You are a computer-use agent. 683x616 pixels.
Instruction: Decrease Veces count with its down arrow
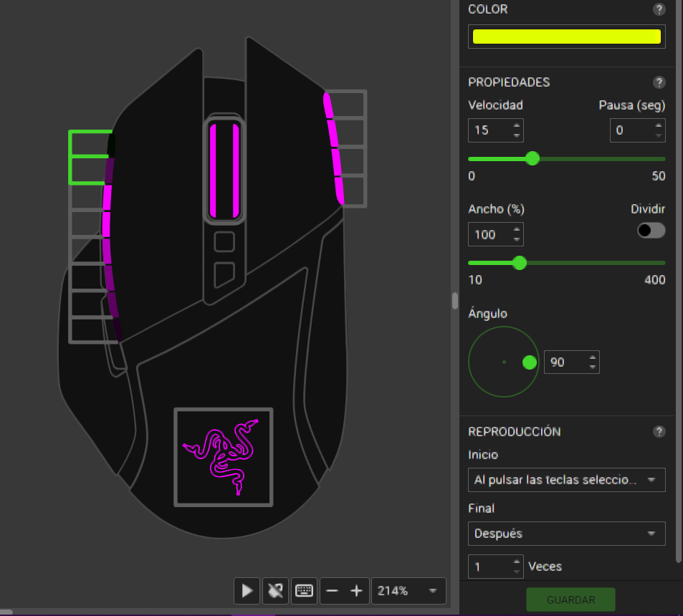(x=517, y=572)
